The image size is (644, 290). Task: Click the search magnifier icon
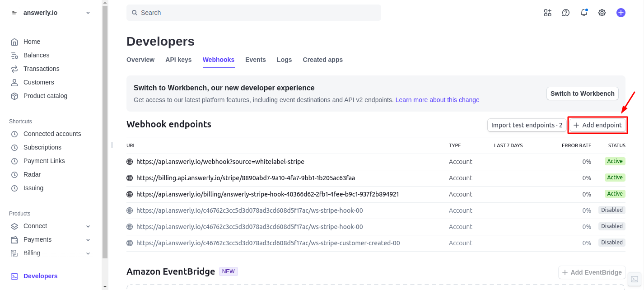tap(135, 13)
